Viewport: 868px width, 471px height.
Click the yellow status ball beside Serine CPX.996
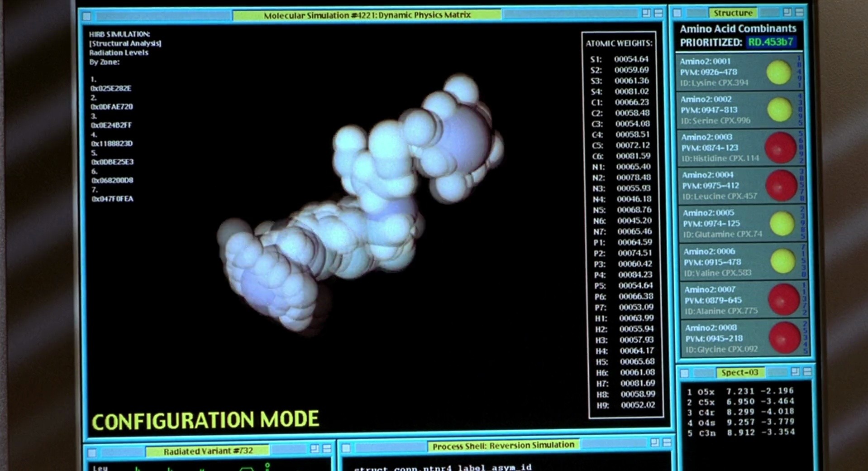(780, 110)
